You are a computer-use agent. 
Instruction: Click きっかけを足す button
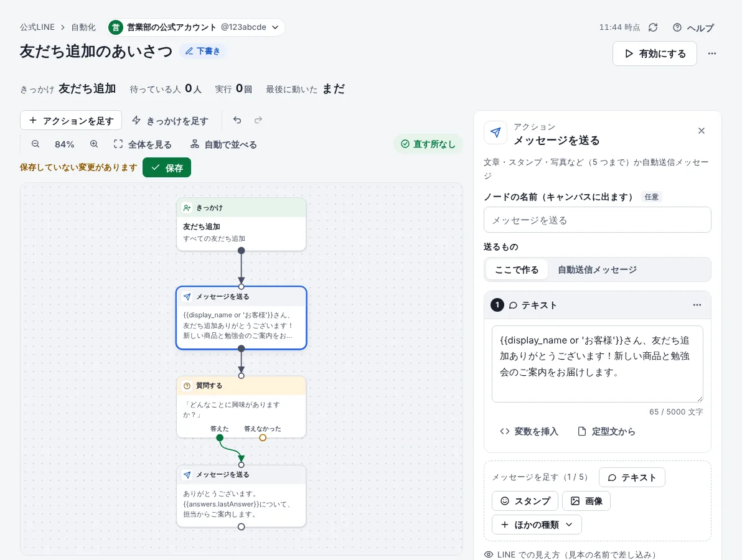tap(171, 121)
